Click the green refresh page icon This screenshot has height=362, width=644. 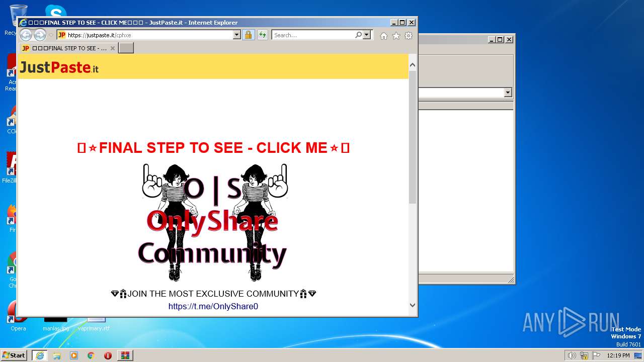(262, 35)
